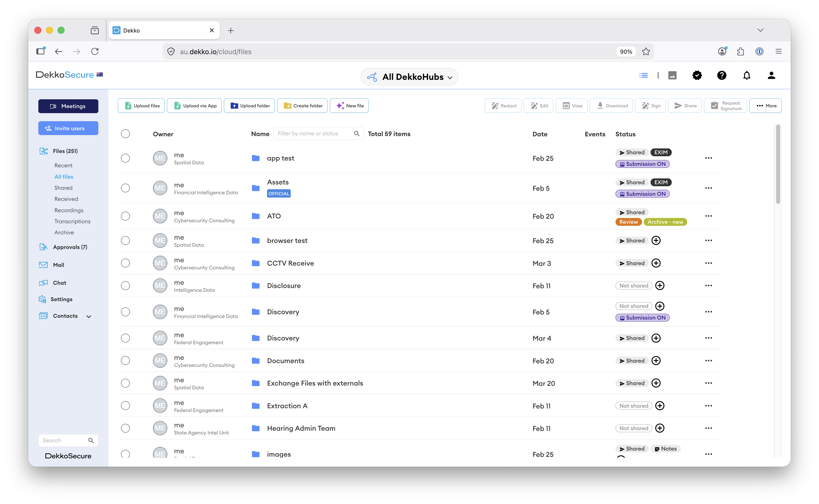819x504 pixels.
Task: Select the Disclosure row
Action: [x=125, y=286]
